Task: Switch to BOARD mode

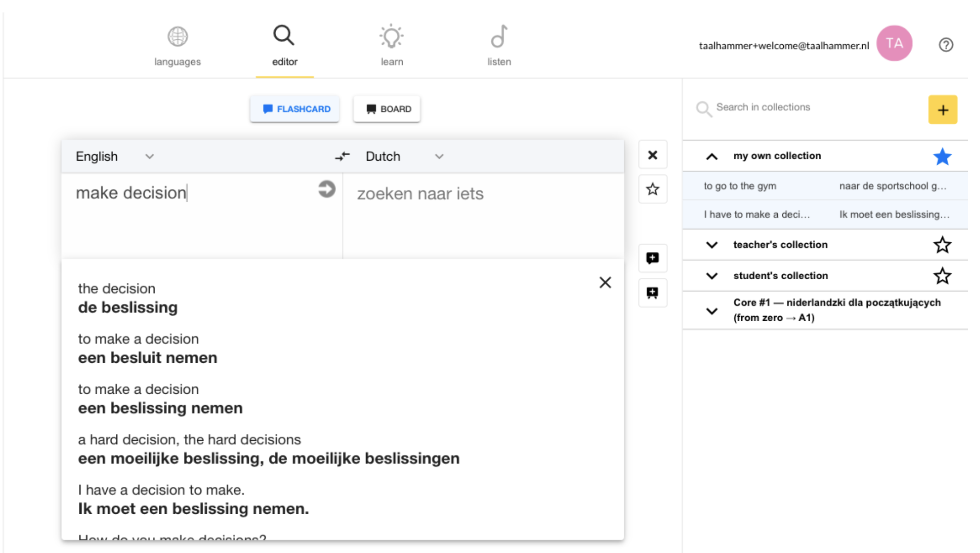Action: point(387,109)
